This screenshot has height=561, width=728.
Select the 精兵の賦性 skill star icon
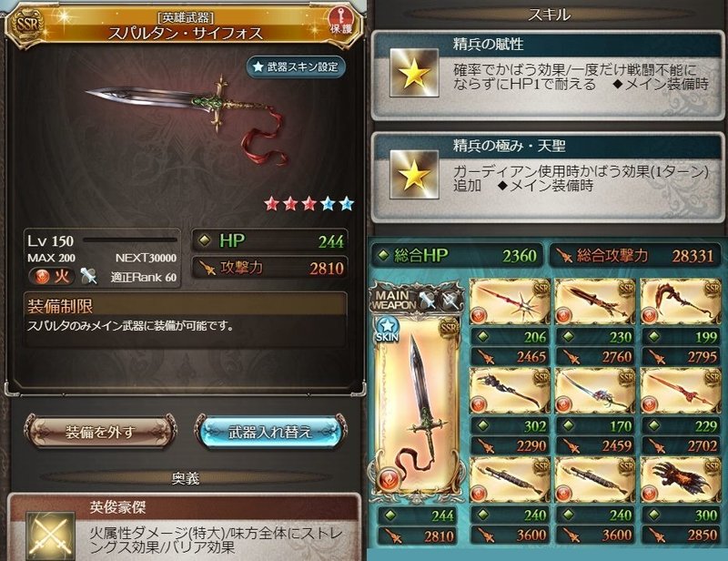click(x=414, y=73)
